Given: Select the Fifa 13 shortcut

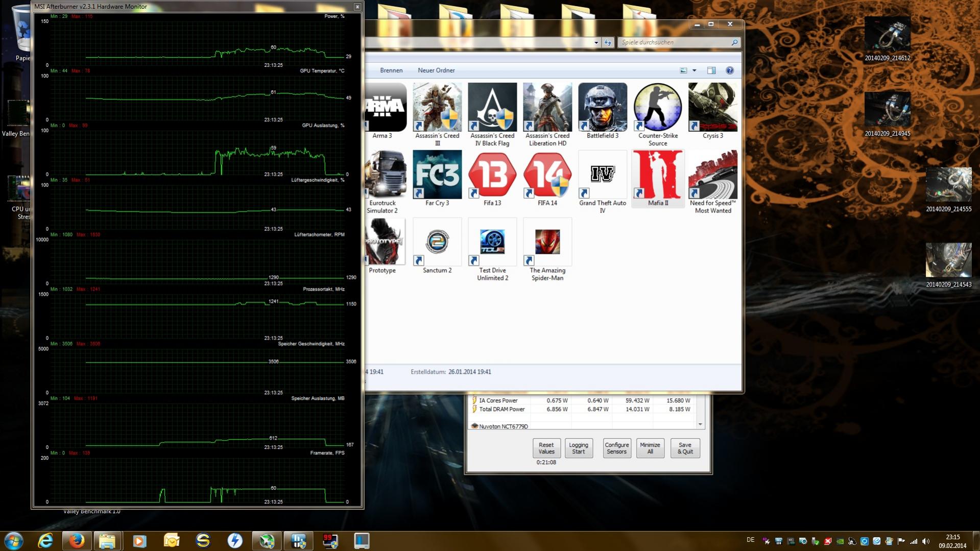Looking at the screenshot, I should 492,178.
